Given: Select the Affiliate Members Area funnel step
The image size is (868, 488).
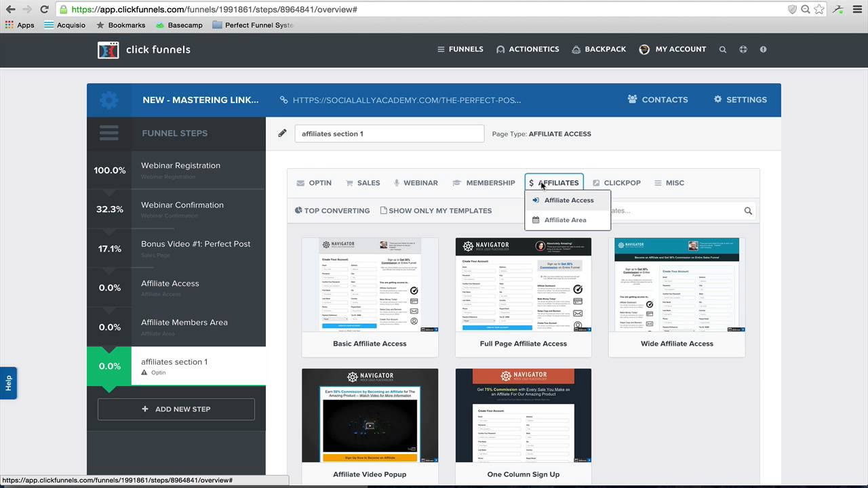Looking at the screenshot, I should (176, 327).
